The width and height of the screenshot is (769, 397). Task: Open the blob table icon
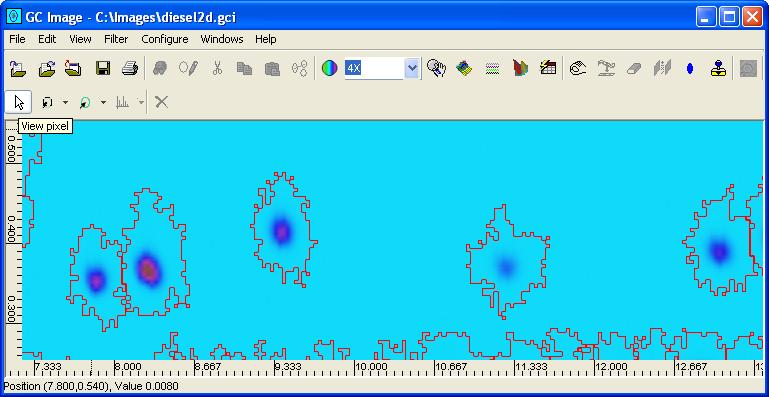click(x=548, y=68)
